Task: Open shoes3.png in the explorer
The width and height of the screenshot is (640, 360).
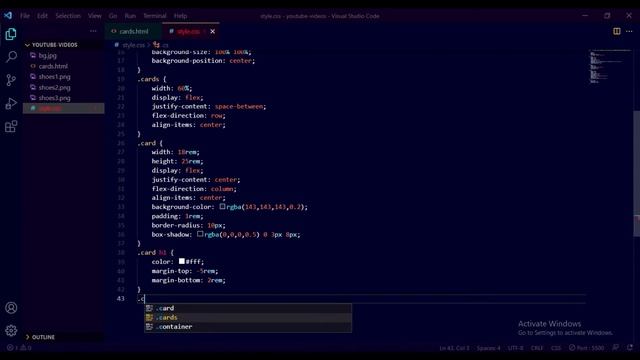Action: pyautogui.click(x=54, y=98)
